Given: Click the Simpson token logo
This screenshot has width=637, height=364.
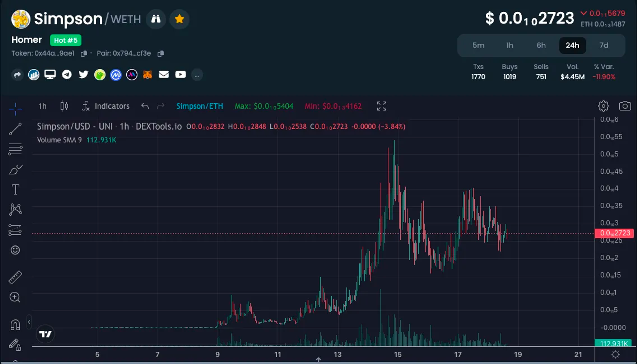Looking at the screenshot, I should 21,19.
